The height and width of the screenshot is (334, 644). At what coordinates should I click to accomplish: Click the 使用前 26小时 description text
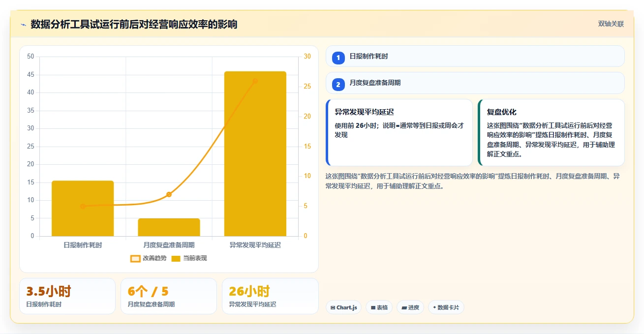[x=399, y=130]
